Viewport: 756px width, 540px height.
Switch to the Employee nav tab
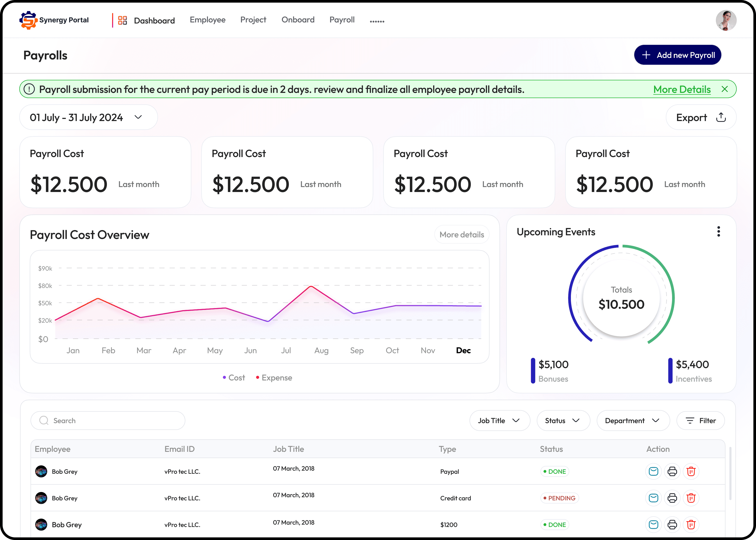tap(207, 20)
